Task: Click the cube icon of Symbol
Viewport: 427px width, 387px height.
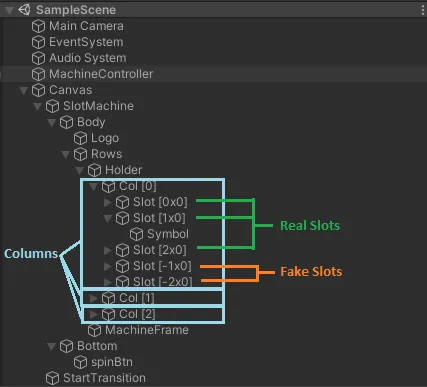Action: [136, 234]
